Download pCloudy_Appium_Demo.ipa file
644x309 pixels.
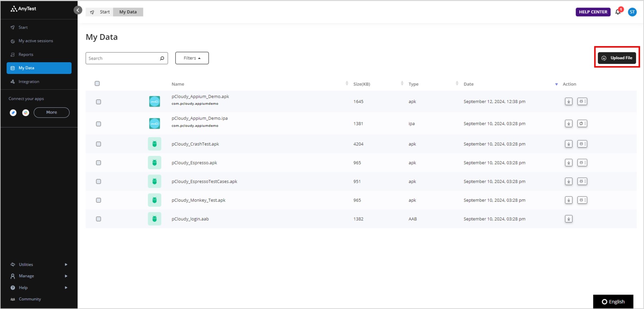(x=569, y=124)
